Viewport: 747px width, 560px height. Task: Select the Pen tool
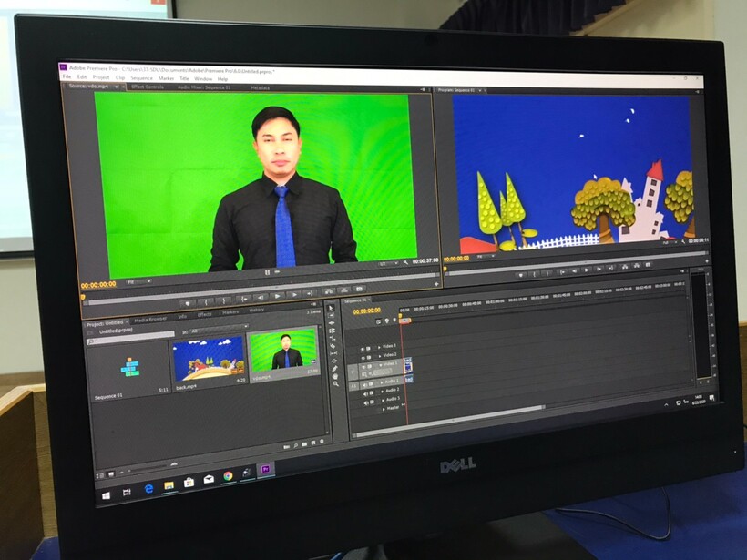point(335,369)
